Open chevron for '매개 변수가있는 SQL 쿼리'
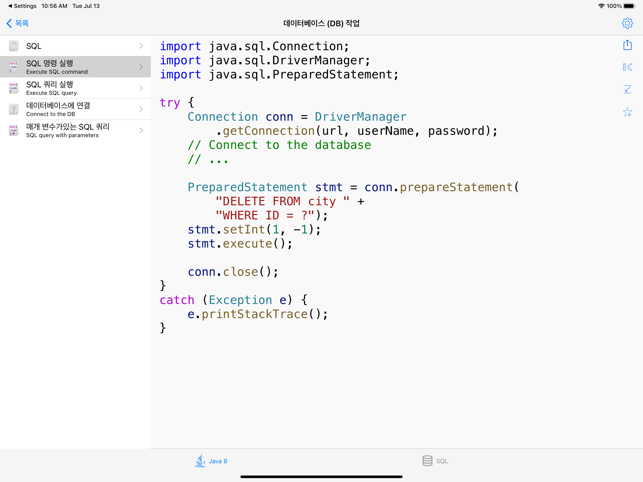The height and width of the screenshot is (482, 643). pos(141,130)
